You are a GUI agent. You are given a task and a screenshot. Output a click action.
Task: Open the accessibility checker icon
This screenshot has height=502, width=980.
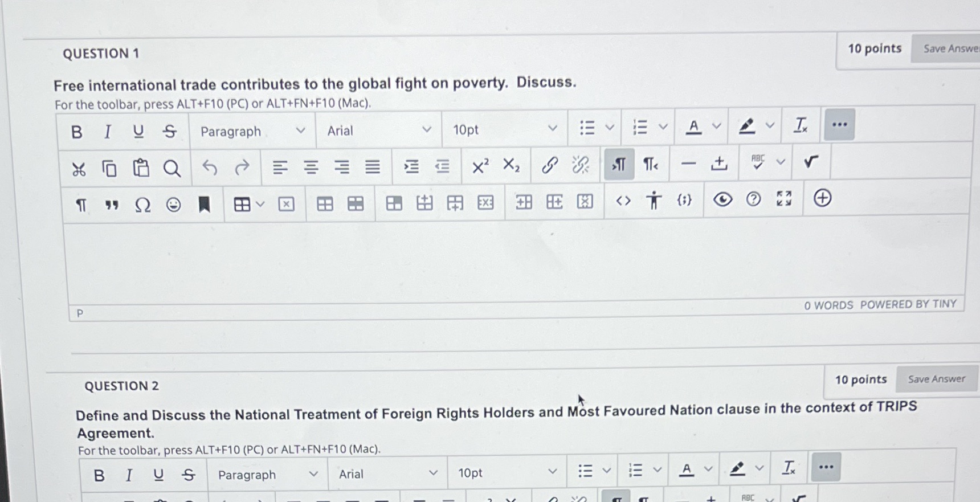[x=654, y=200]
